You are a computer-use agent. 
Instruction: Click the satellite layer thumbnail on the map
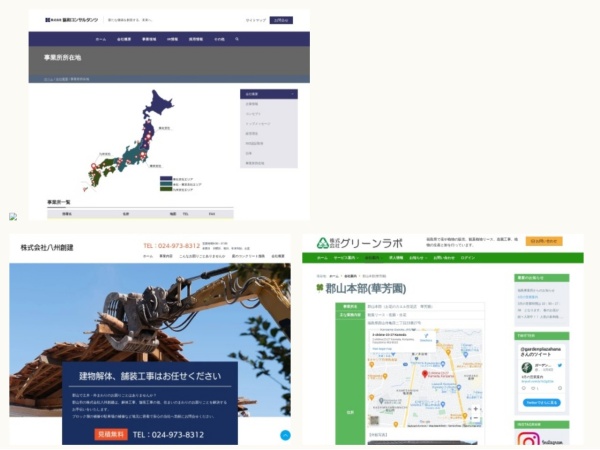point(374,420)
